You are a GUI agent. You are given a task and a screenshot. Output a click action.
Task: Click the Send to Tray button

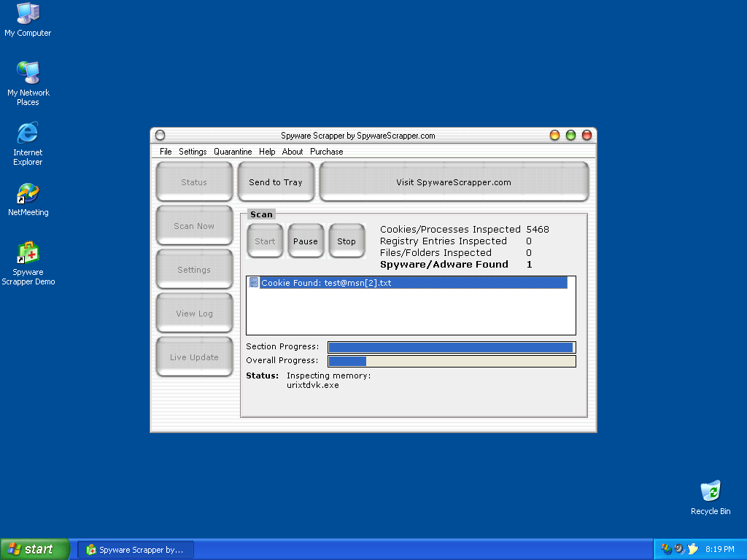point(276,182)
